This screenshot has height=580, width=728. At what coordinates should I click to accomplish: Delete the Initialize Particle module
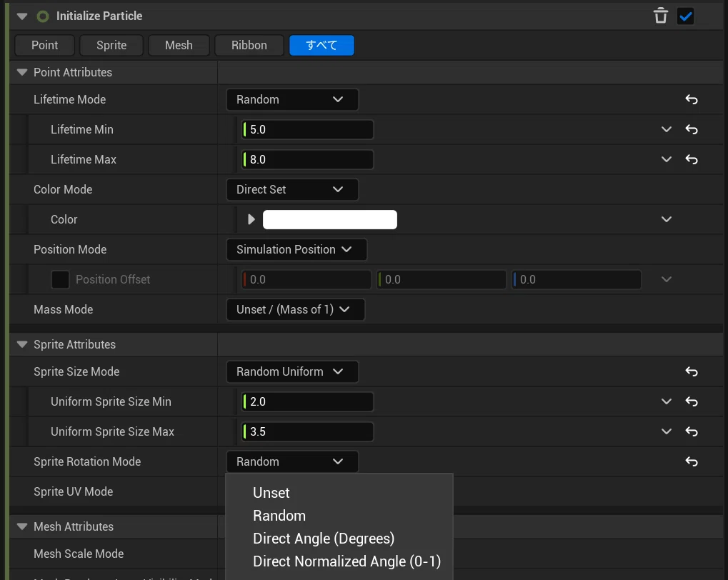tap(660, 16)
